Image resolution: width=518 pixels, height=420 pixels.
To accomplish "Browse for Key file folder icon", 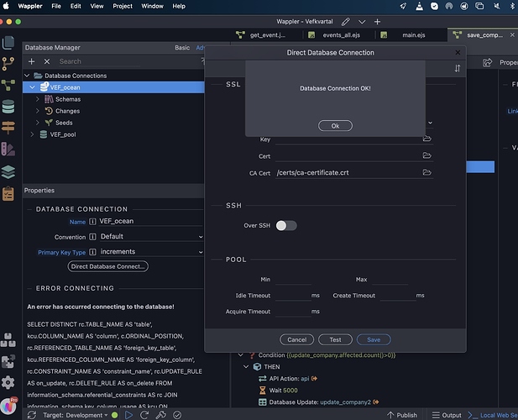I will [x=426, y=139].
